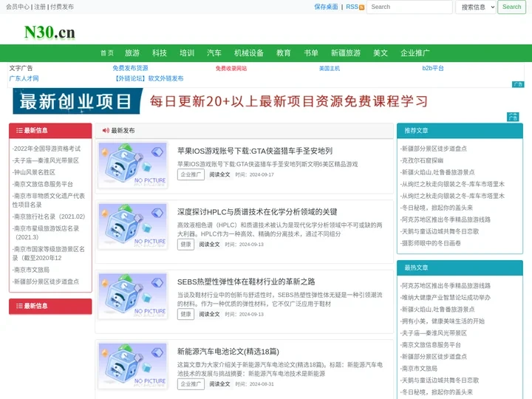Open the 美文 menu item
This screenshot has height=399, width=532.
point(381,53)
